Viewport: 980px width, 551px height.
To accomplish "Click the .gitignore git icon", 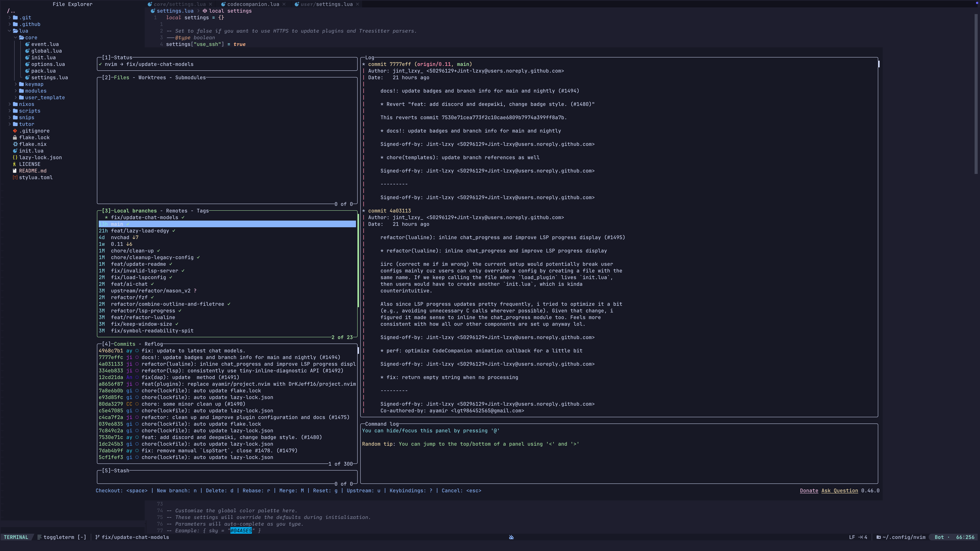I will pyautogui.click(x=15, y=131).
